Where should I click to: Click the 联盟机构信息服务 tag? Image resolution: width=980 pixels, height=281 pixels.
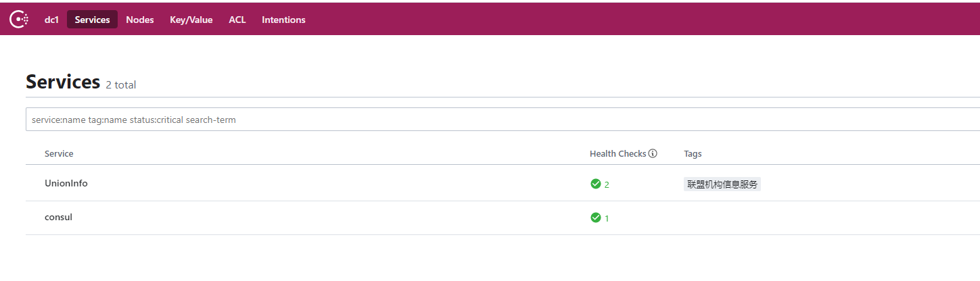coord(722,184)
